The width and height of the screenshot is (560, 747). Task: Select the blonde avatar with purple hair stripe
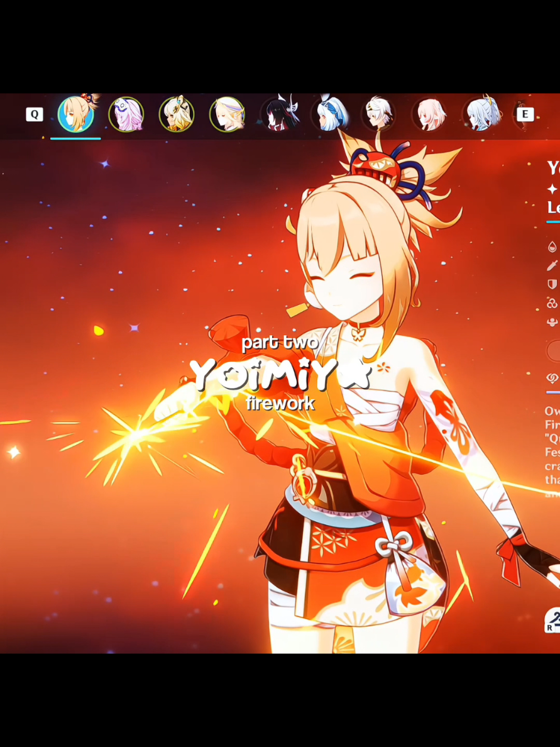pos(227,114)
